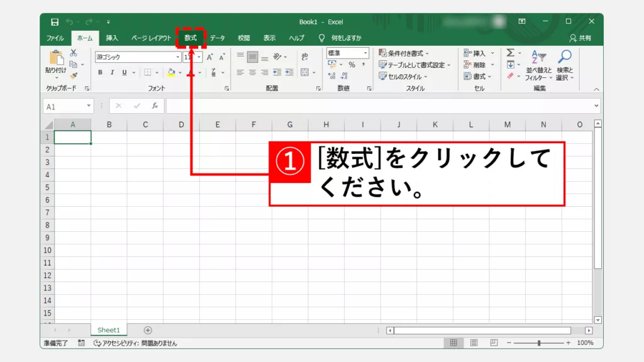Click the center align icon
The width and height of the screenshot is (644, 362).
point(252,72)
